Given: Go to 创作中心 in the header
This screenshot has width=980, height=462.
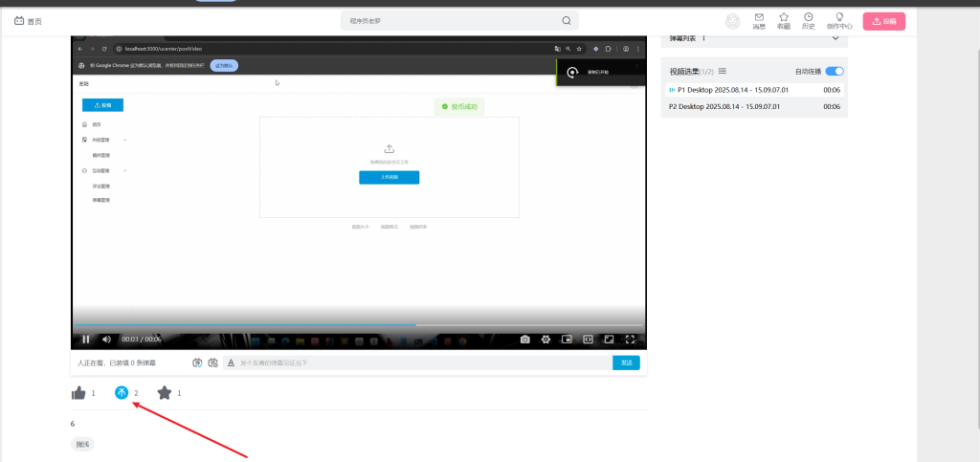Looking at the screenshot, I should click(x=839, y=21).
